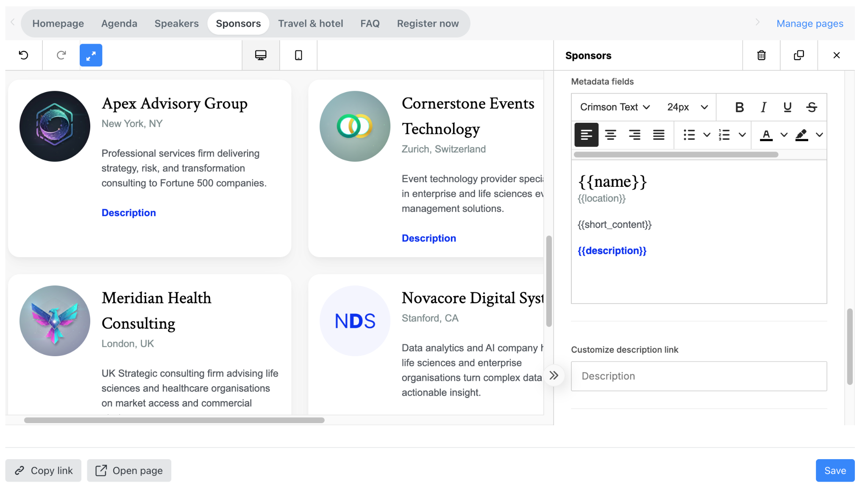This screenshot has height=493, width=868.
Task: Click the Stanford, CA location text
Action: click(430, 318)
